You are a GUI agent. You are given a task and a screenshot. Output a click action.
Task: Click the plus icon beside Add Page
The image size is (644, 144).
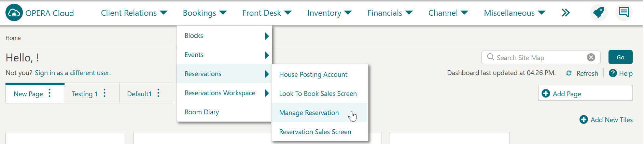pyautogui.click(x=546, y=93)
